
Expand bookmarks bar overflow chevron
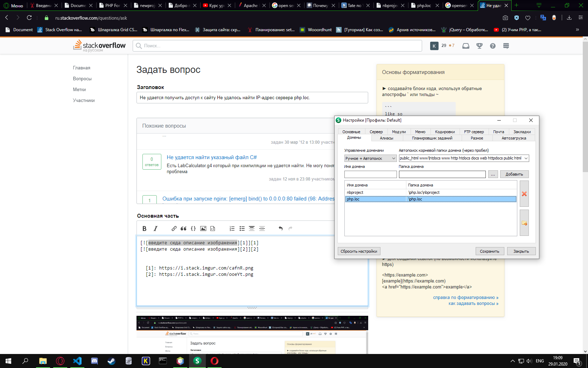(x=577, y=30)
